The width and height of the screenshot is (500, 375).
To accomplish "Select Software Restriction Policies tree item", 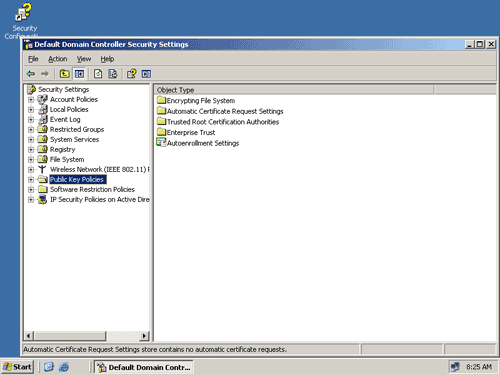I will [x=92, y=189].
